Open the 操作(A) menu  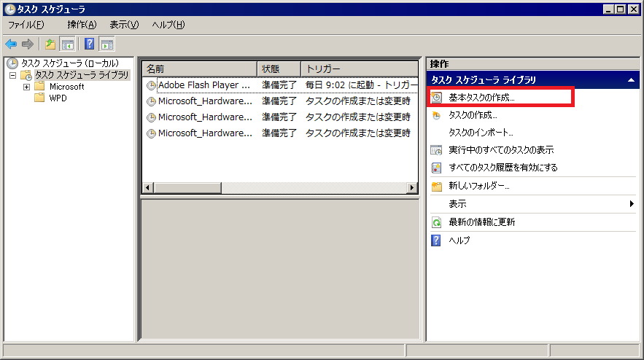point(82,25)
